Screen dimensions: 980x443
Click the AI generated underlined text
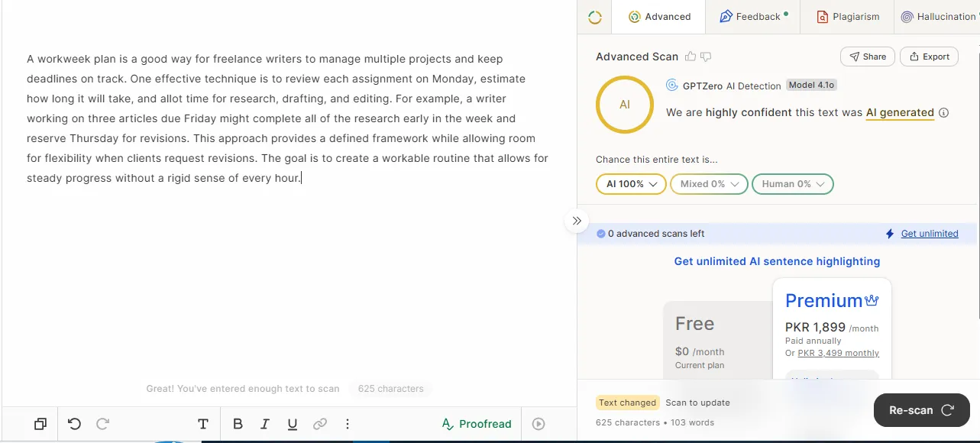900,112
